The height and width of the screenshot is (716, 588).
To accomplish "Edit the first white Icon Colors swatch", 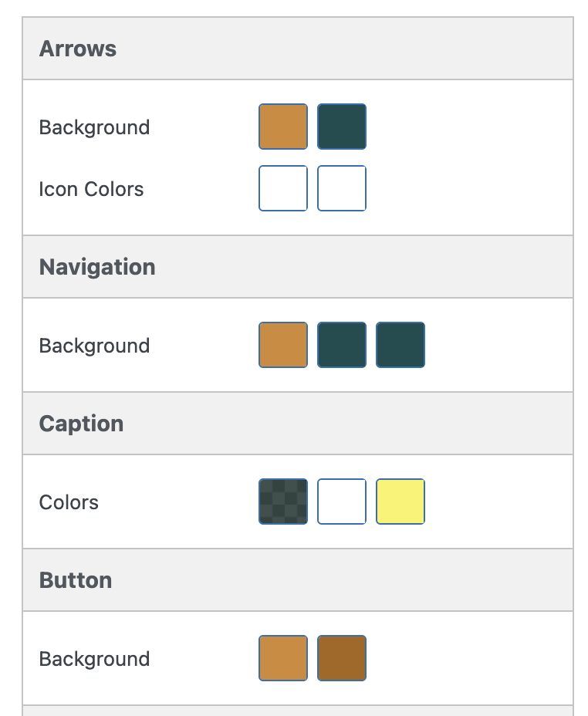I will 282,188.
